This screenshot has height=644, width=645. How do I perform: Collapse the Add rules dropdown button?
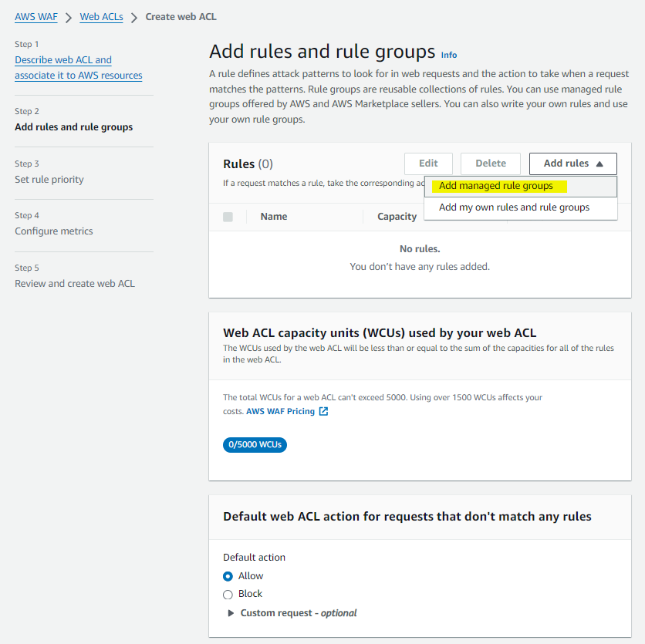[x=572, y=164]
